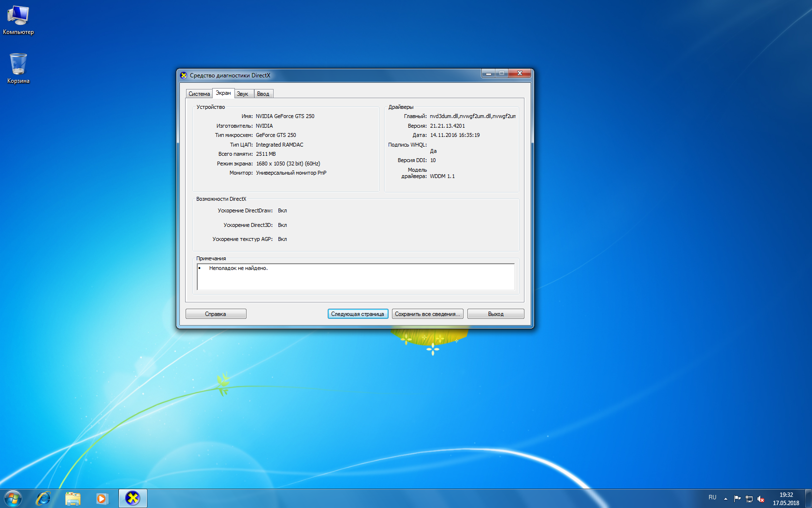Click Ускорение Direct3D label

(x=248, y=225)
